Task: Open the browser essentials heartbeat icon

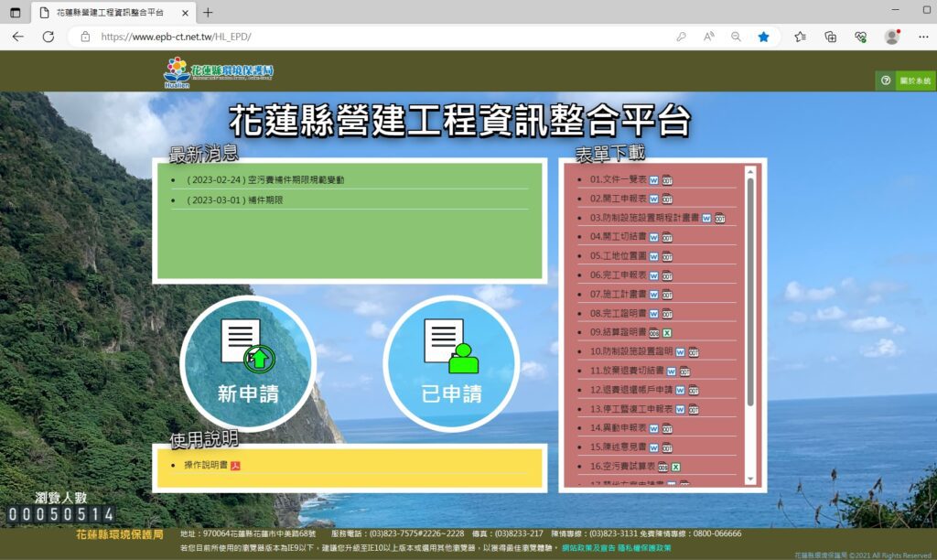Action: (861, 37)
